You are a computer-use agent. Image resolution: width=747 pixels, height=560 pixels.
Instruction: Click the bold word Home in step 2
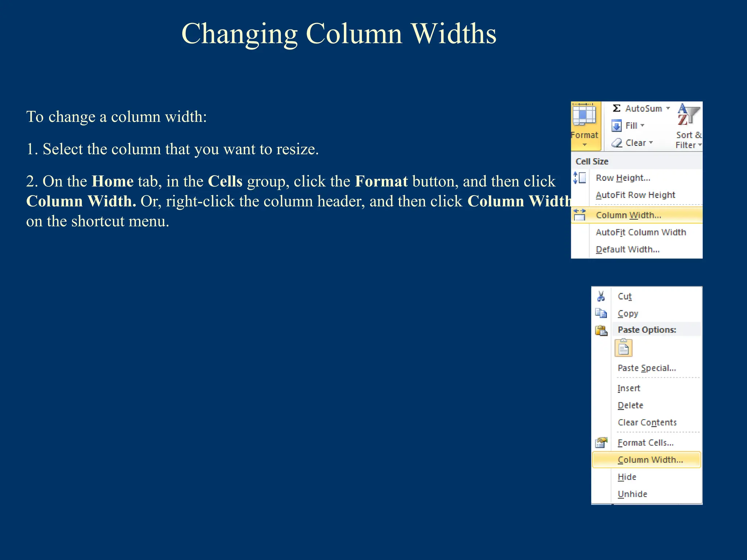pyautogui.click(x=113, y=181)
